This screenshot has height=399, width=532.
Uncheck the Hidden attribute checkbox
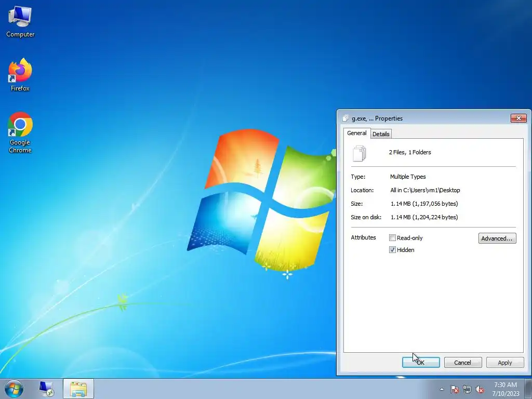point(393,250)
